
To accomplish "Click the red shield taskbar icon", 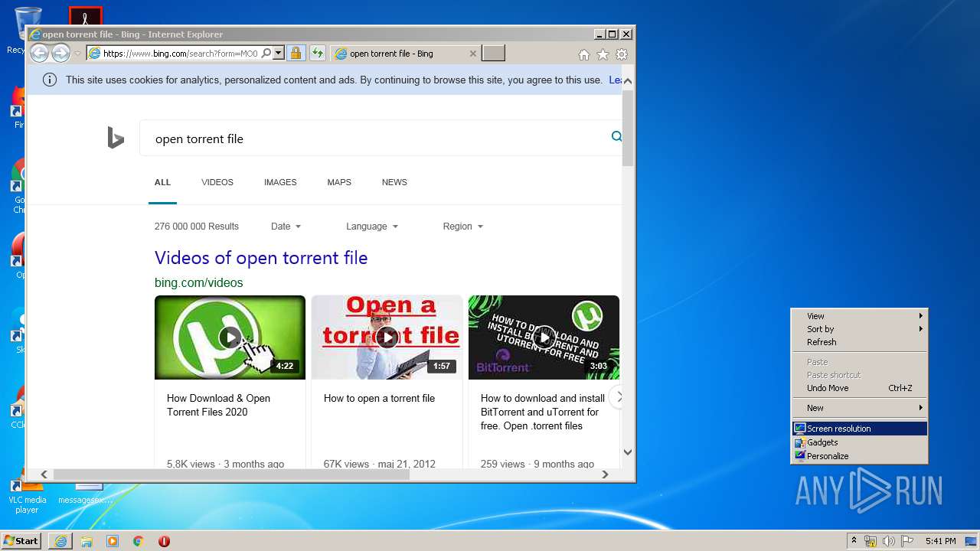I will point(164,541).
